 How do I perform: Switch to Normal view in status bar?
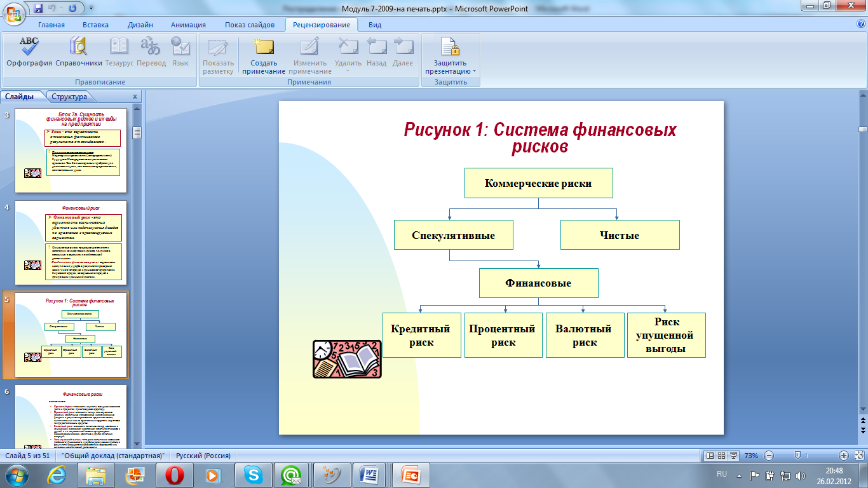pos(710,456)
